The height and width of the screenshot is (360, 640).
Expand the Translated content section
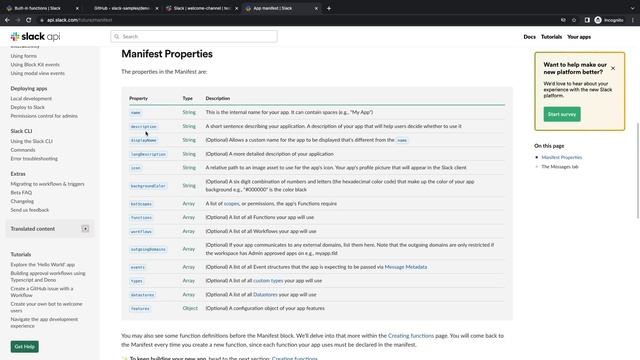coord(85,229)
